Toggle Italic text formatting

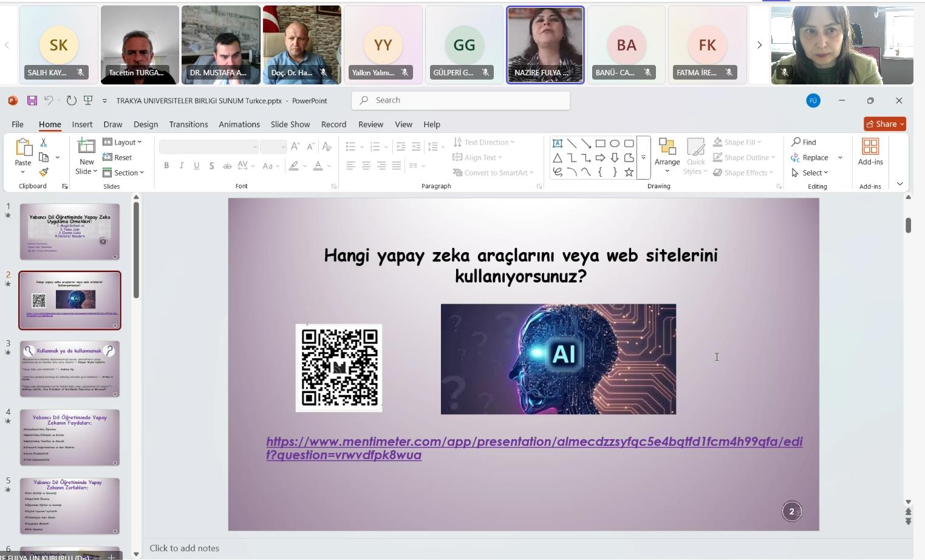click(182, 165)
